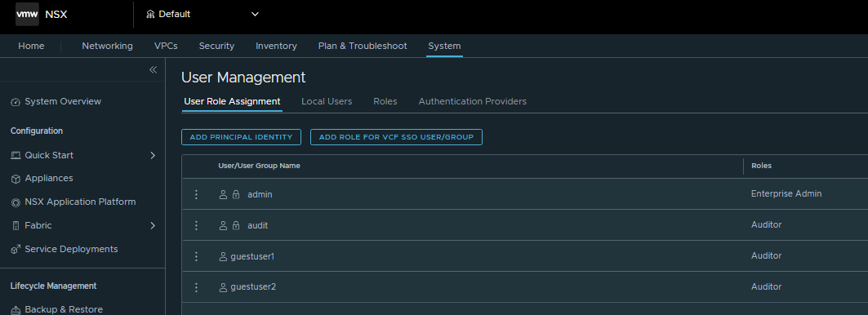
Task: Click the System Overview gauge icon
Action: coord(16,102)
